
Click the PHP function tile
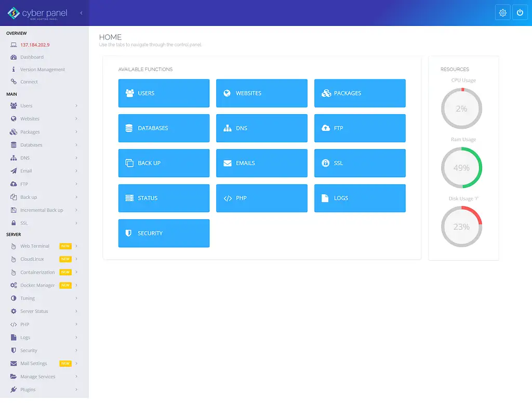[x=262, y=198]
